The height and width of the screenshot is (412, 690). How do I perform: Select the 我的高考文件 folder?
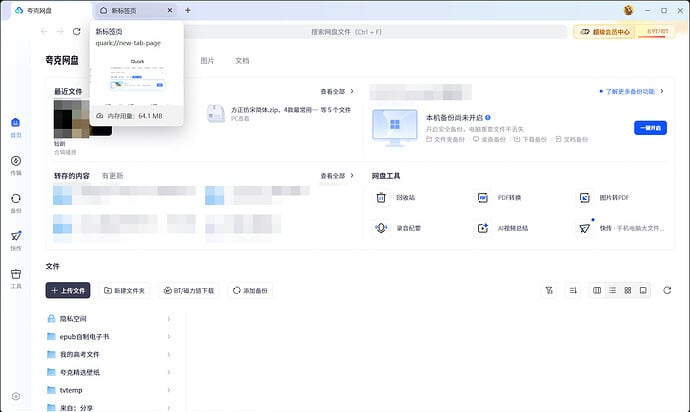click(x=109, y=354)
